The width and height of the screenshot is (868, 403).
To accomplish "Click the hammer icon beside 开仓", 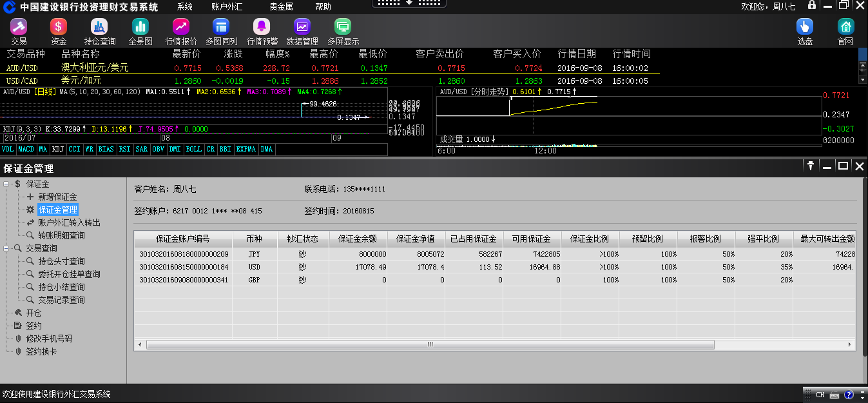I will click(x=18, y=313).
